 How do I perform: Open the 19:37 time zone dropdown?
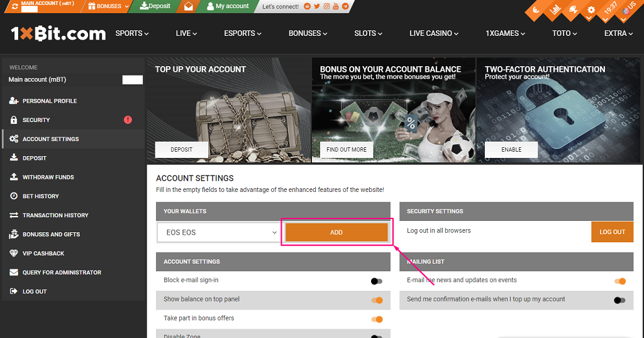[x=609, y=9]
